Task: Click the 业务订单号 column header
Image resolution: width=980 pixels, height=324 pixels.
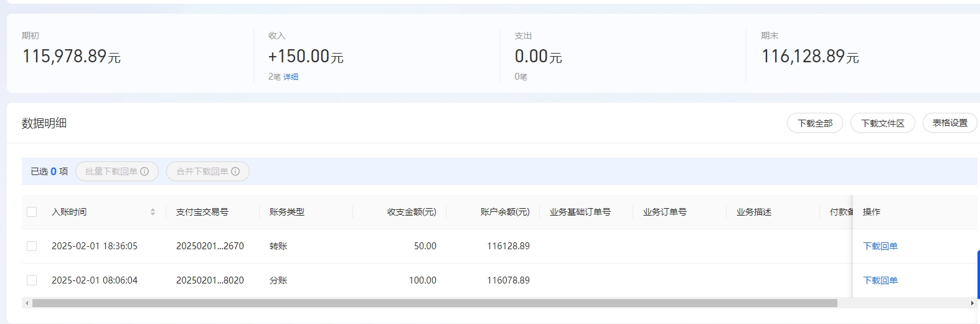Action: [x=665, y=212]
